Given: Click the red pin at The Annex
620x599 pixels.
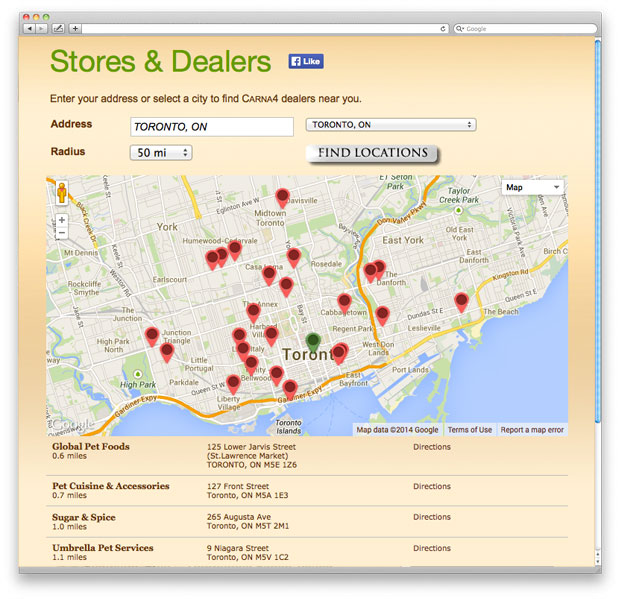Looking at the screenshot, I should point(253,314).
